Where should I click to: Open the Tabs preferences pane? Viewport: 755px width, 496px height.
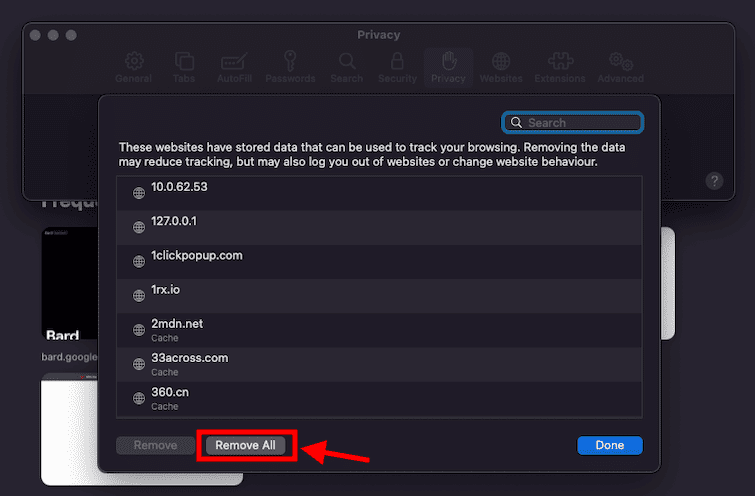click(x=185, y=67)
